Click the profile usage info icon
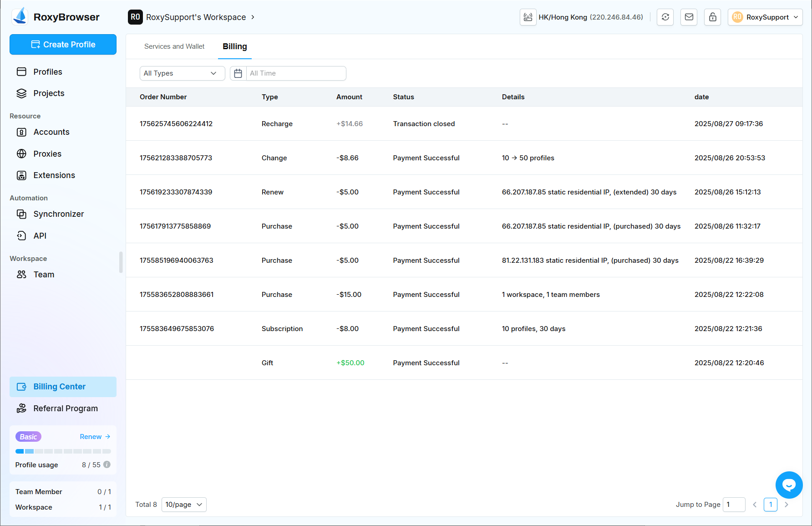This screenshot has width=812, height=526. tap(107, 465)
